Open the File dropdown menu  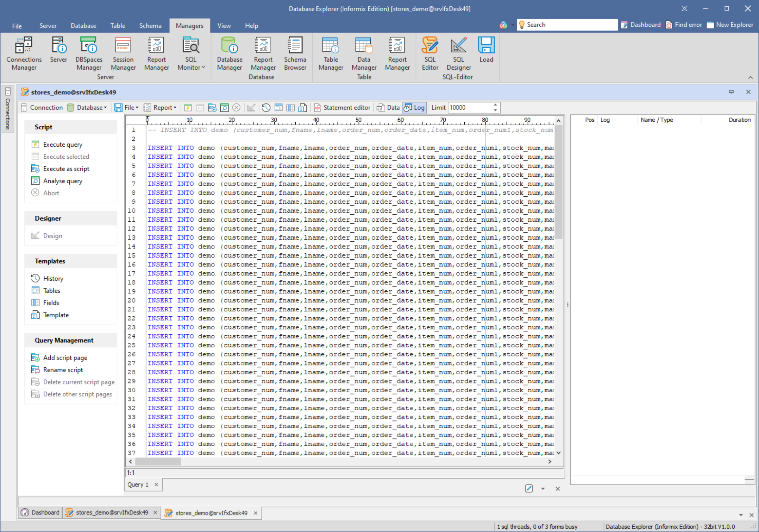click(126, 108)
